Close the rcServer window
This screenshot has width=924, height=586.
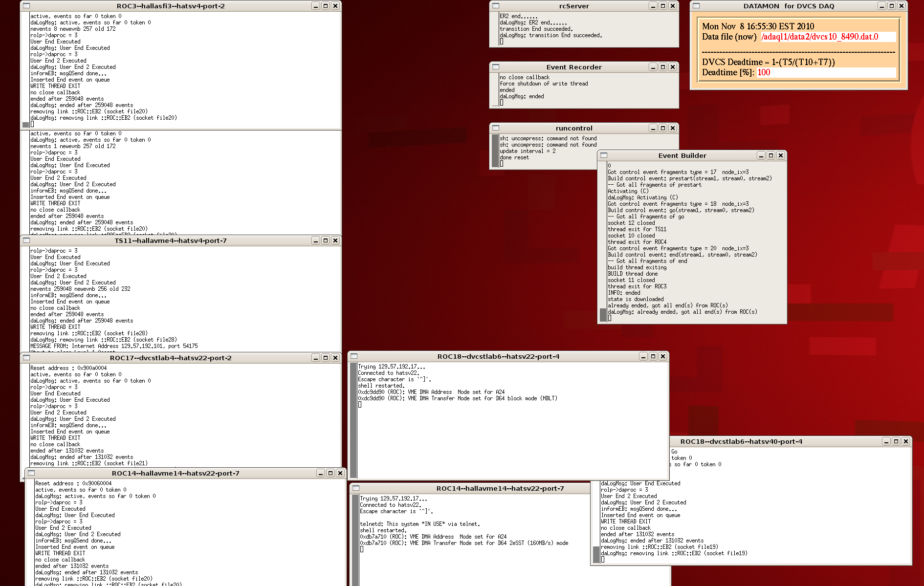[x=673, y=6]
